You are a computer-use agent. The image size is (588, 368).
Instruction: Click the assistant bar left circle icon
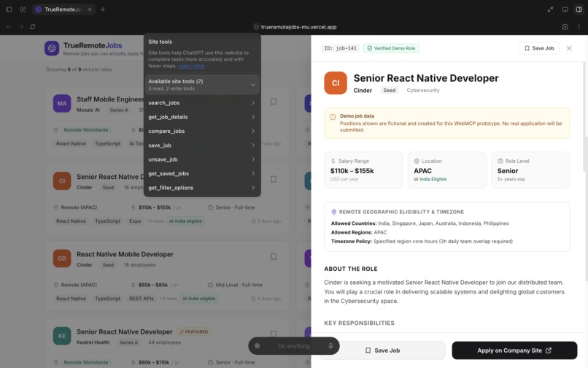pyautogui.click(x=258, y=346)
